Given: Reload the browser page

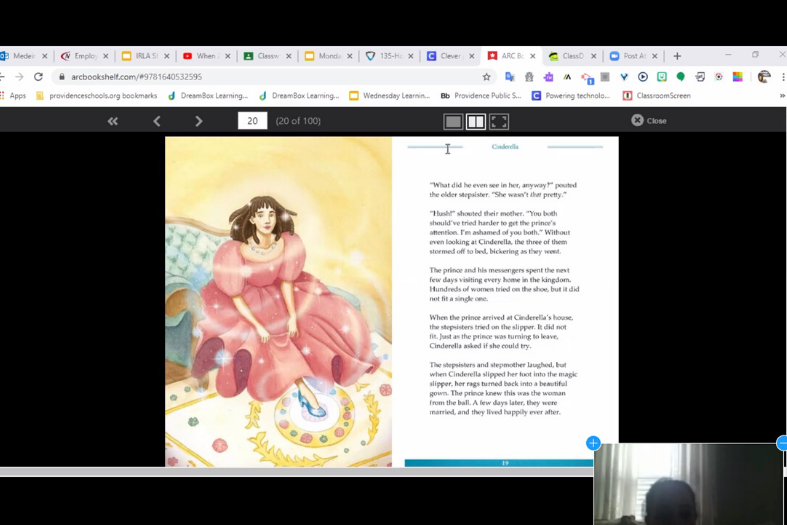Looking at the screenshot, I should (x=38, y=77).
